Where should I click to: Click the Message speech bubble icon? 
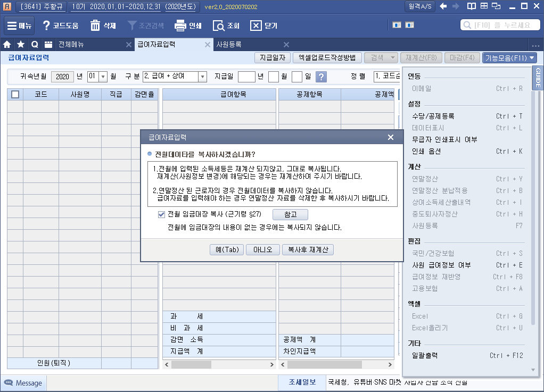coord(9,382)
